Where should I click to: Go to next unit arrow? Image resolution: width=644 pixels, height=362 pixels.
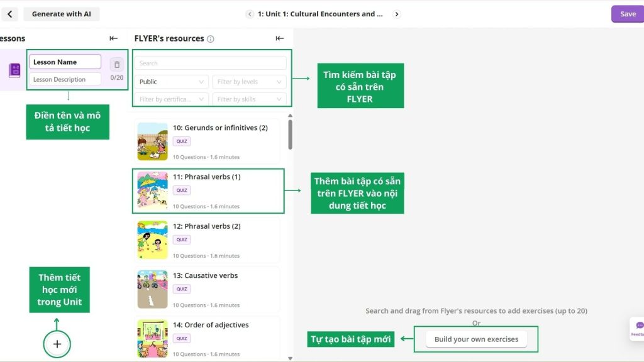[396, 14]
